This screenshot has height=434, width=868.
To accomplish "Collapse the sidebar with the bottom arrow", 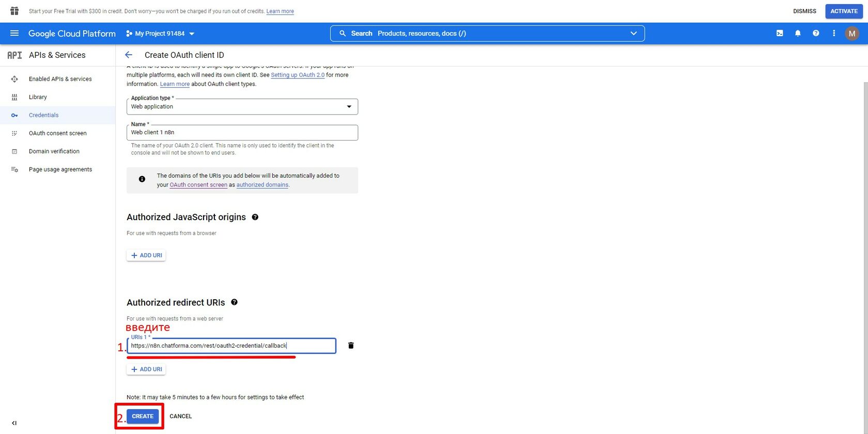I will click(x=14, y=423).
